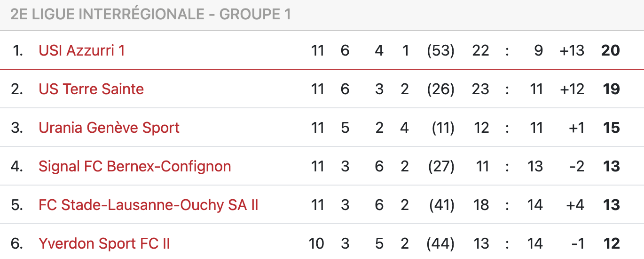The height and width of the screenshot is (259, 644).
Task: Click the 2E Ligue Interrégionale Groupe 1 header
Action: click(x=150, y=15)
